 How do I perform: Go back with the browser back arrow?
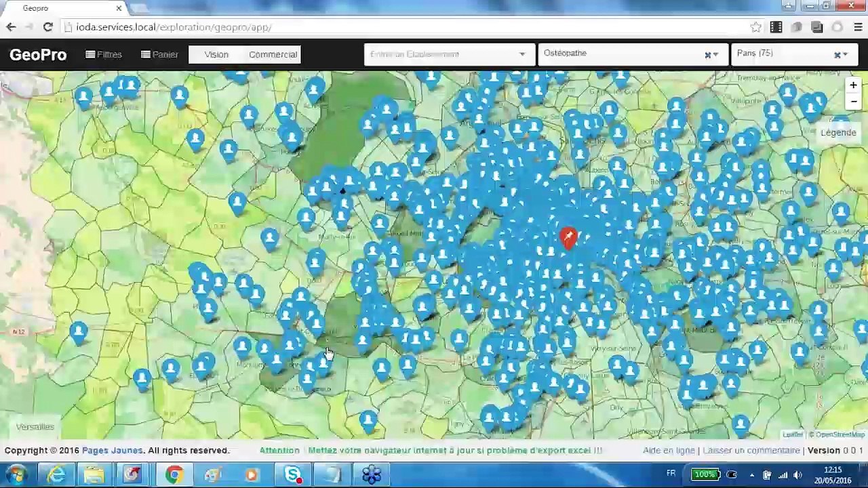(11, 27)
